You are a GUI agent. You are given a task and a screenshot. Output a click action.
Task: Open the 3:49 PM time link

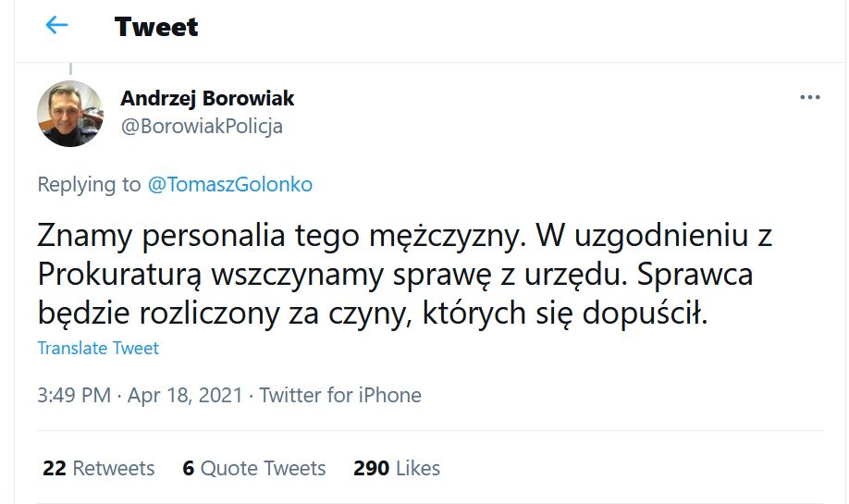73,395
